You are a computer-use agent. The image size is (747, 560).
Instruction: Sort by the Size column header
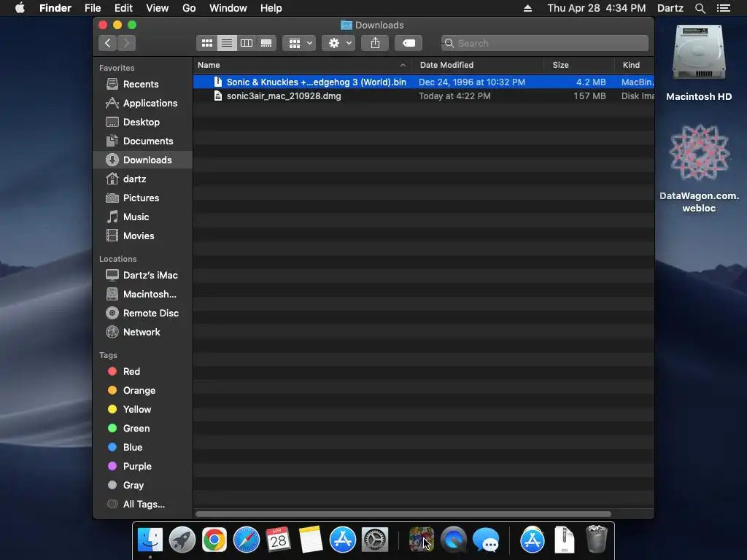tap(578, 65)
